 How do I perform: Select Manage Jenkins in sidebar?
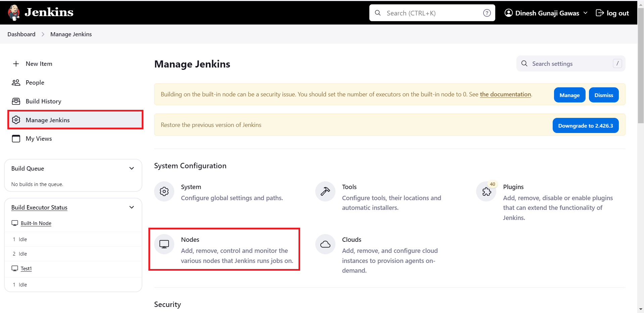tap(75, 120)
